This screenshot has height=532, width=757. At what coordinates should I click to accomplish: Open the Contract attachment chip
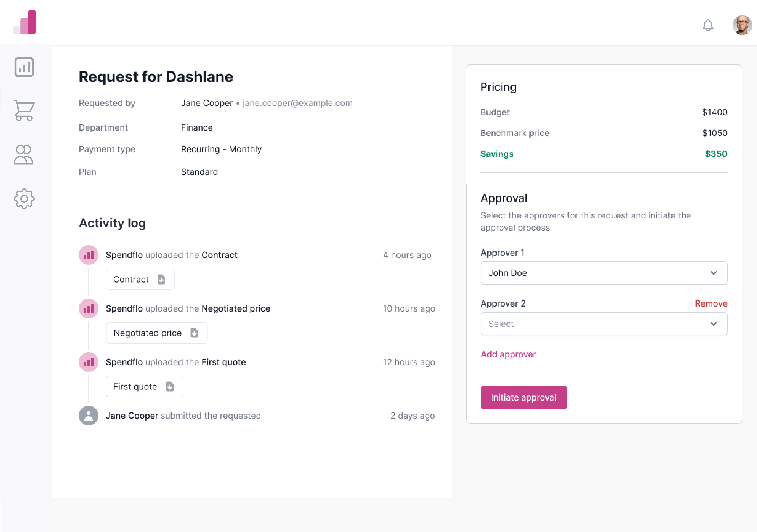tap(140, 280)
